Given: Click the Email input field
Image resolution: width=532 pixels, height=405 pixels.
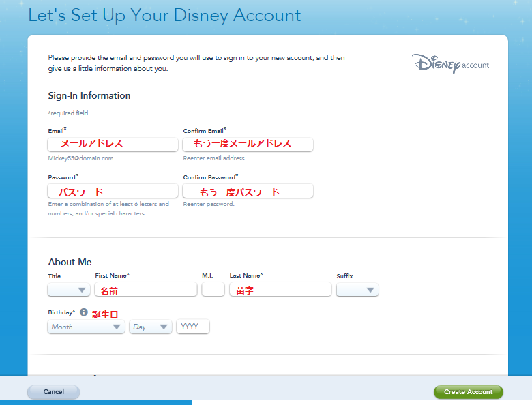Looking at the screenshot, I should click(113, 145).
